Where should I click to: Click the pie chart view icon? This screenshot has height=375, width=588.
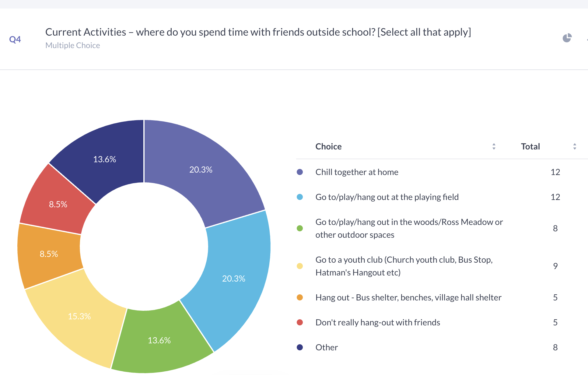coord(567,38)
